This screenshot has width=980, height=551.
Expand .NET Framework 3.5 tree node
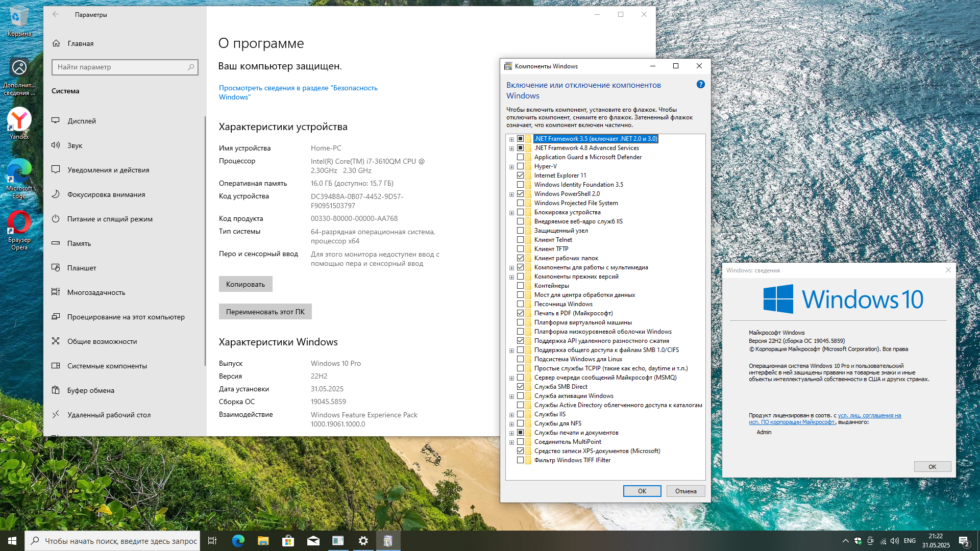click(x=511, y=139)
